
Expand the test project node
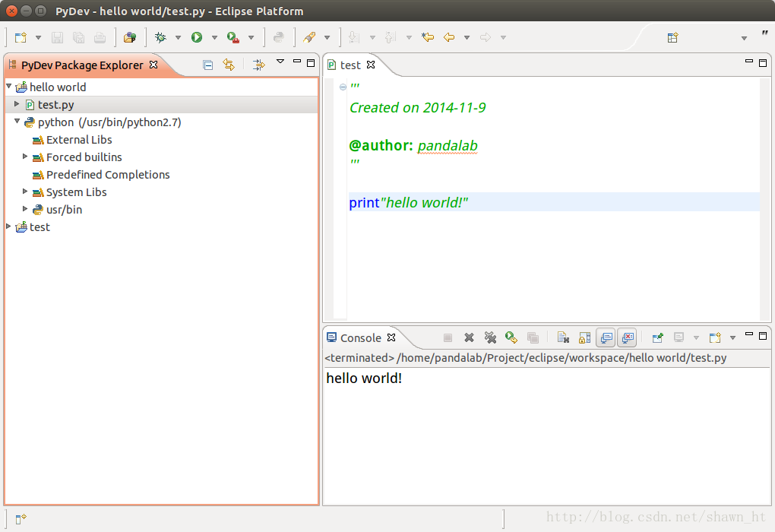click(x=8, y=226)
